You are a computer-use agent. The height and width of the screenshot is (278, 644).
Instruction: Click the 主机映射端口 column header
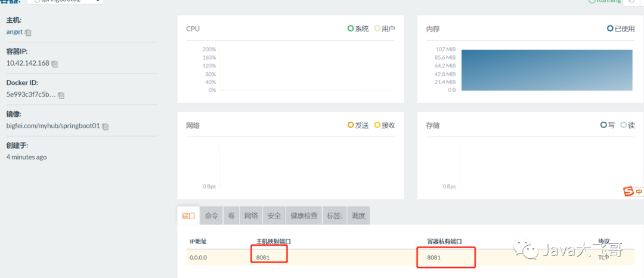coord(274,242)
